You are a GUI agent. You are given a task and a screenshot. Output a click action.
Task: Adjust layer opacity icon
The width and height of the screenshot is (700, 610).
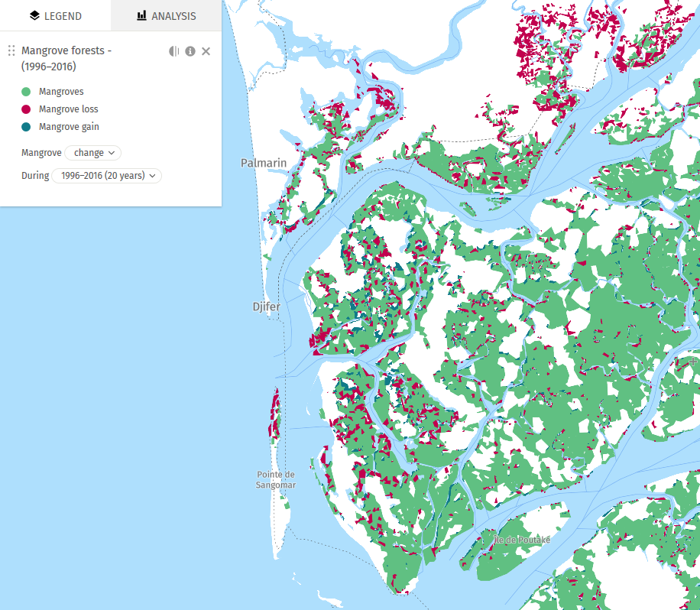174,51
